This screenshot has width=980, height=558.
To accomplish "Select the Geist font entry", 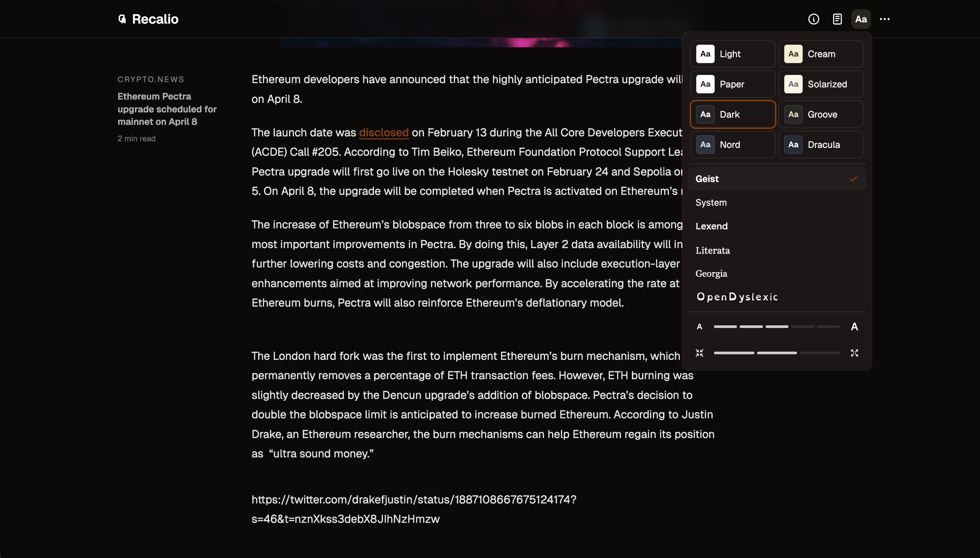I will (707, 178).
